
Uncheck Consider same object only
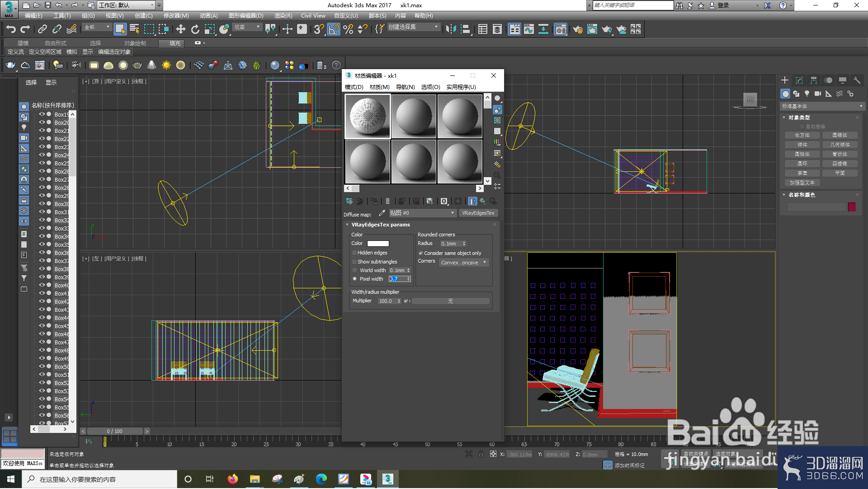coord(420,253)
